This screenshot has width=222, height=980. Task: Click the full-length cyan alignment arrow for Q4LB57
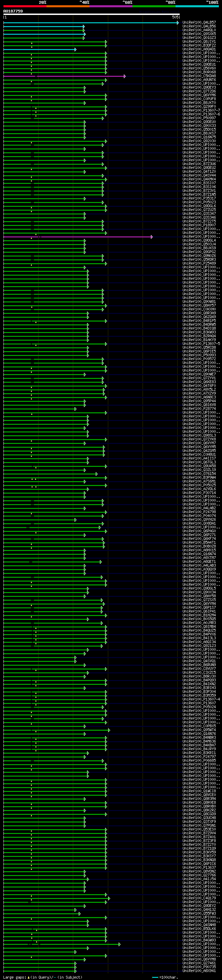pyautogui.click(x=91, y=23)
